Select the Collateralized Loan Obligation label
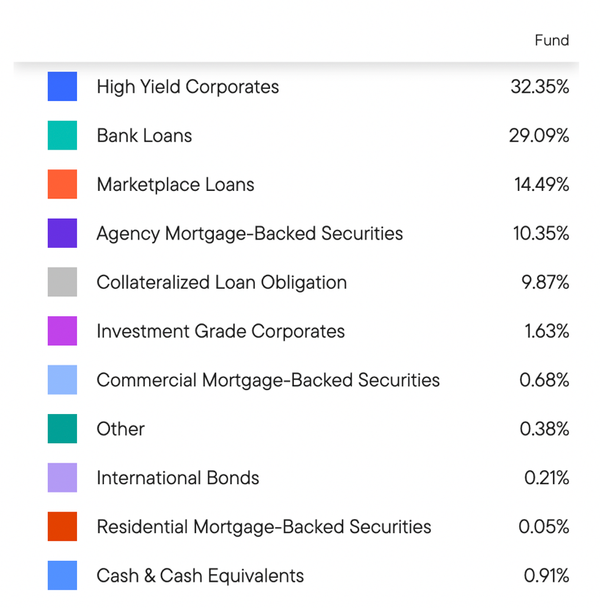The height and width of the screenshot is (608, 600). [221, 283]
